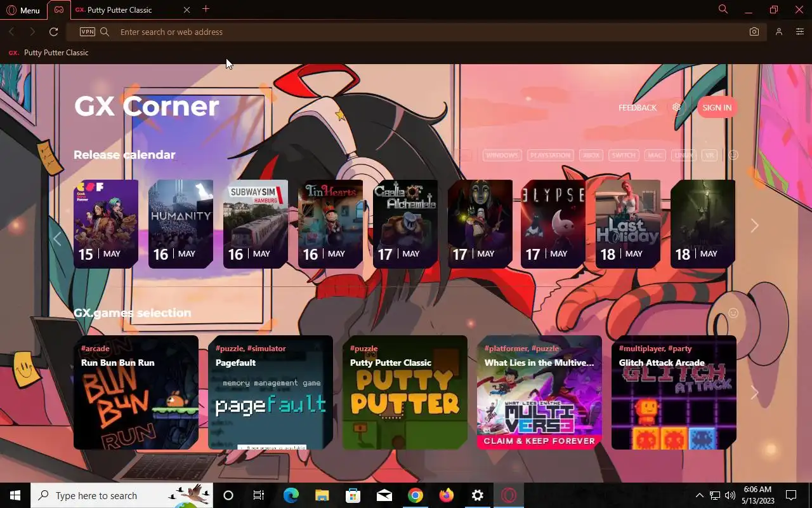Toggle the VPN badge in address bar

(88, 32)
